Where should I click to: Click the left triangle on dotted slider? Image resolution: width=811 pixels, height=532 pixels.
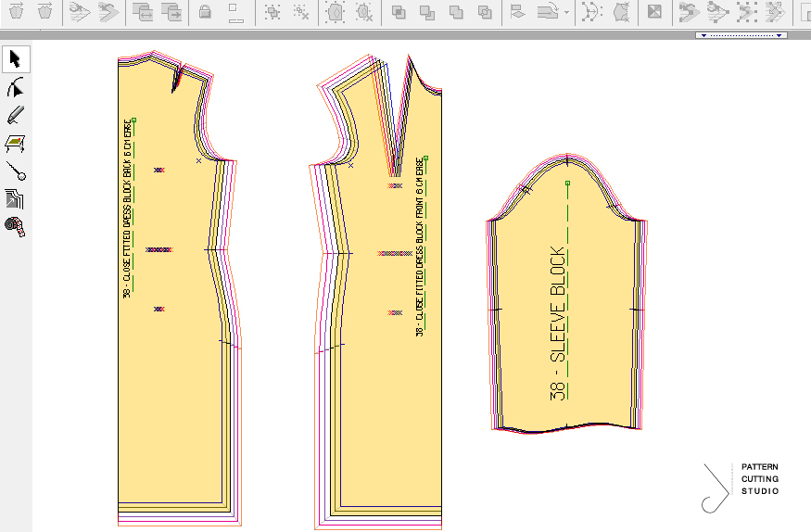[703, 35]
